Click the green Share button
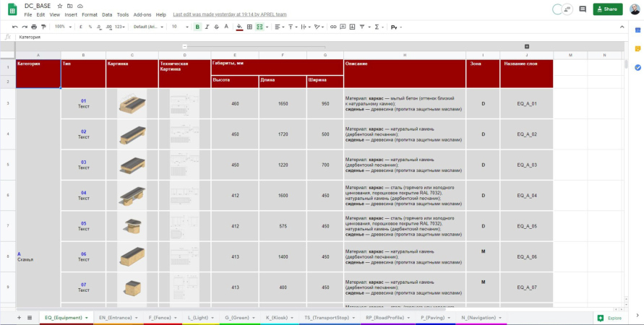Image resolution: width=644 pixels, height=325 pixels. pos(607,9)
